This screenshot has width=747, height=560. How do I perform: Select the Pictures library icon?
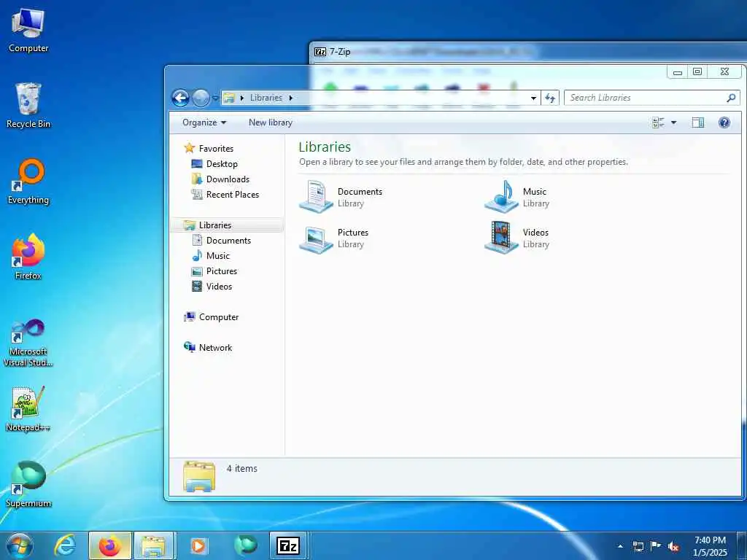click(316, 239)
